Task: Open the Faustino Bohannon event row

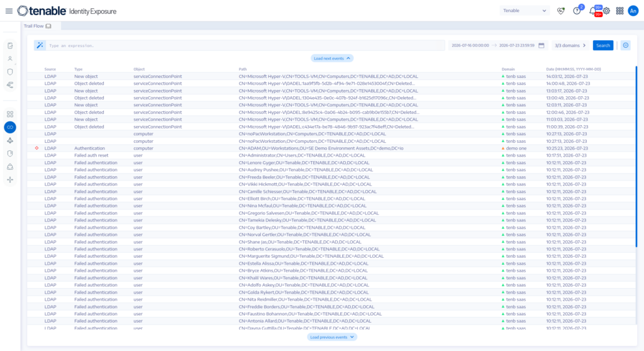Action: tap(331, 314)
